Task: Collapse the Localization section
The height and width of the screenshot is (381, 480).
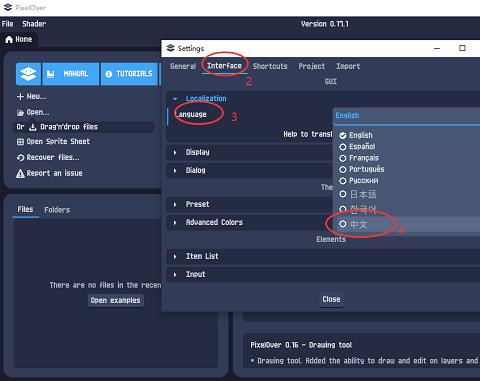Action: (175, 99)
